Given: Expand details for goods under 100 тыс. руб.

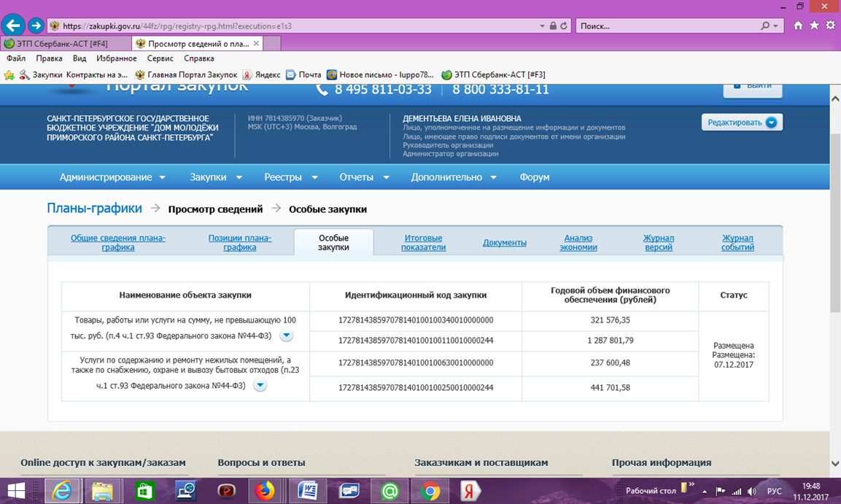Looking at the screenshot, I should pyautogui.click(x=287, y=336).
